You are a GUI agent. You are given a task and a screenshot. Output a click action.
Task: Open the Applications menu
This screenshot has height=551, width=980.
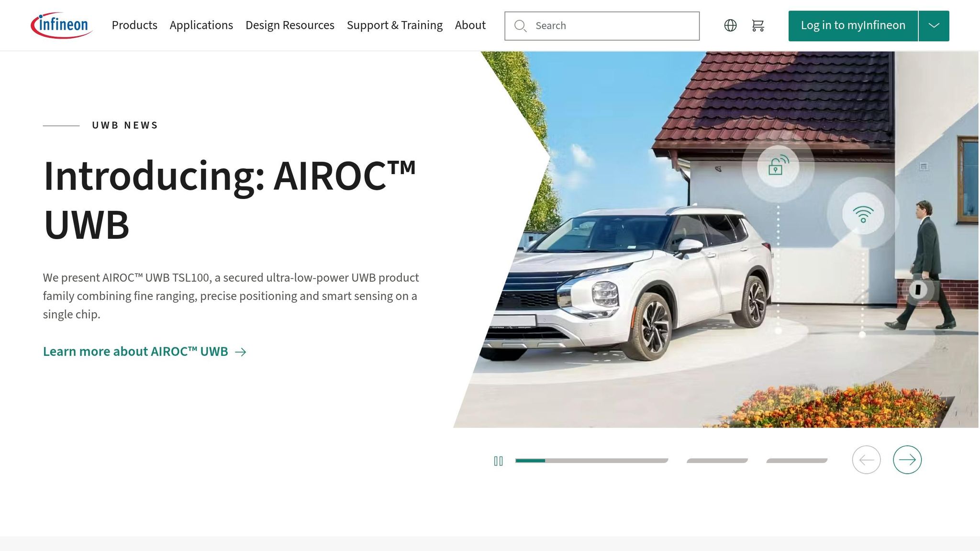201,25
